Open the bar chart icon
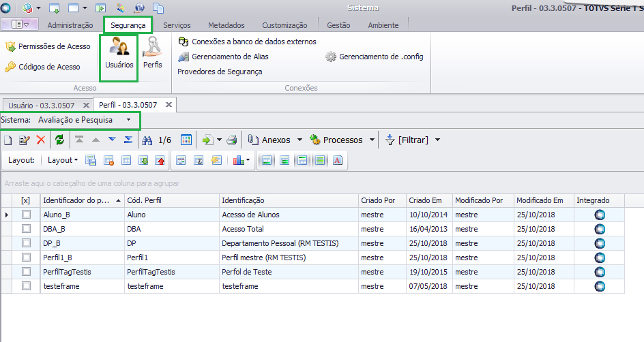 click(x=238, y=160)
